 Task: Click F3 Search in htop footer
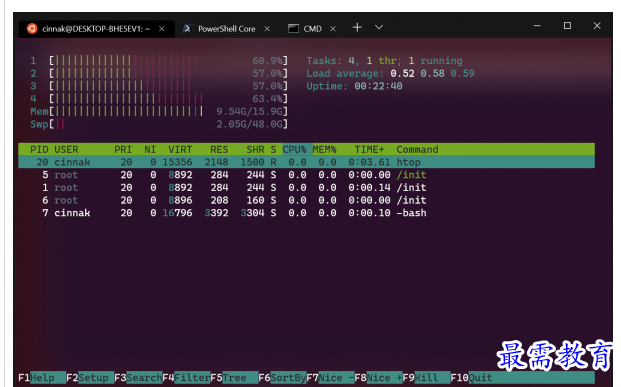click(x=138, y=377)
